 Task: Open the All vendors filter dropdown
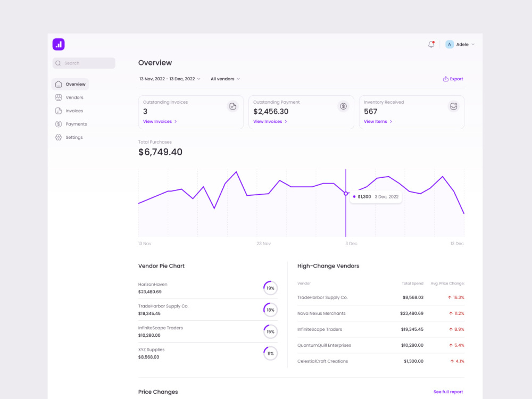point(225,79)
